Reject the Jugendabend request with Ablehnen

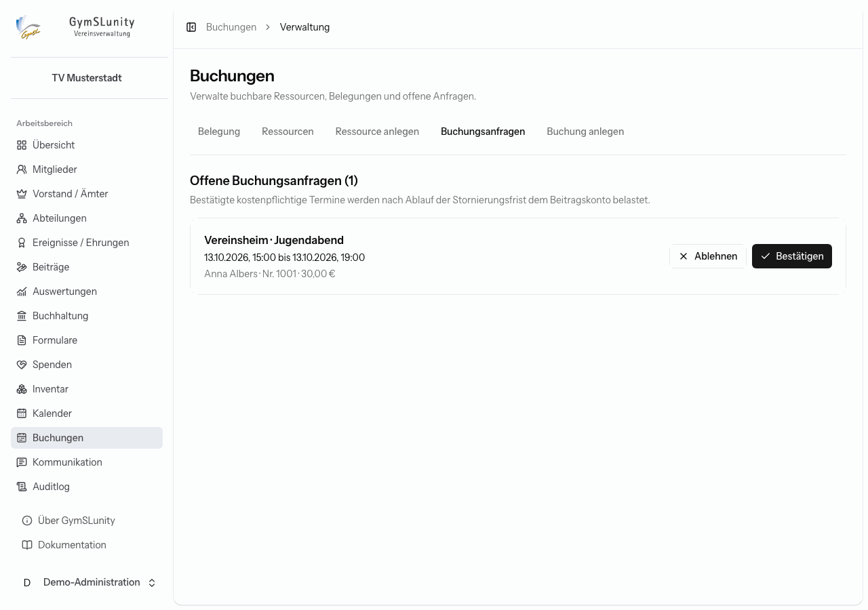click(x=708, y=256)
